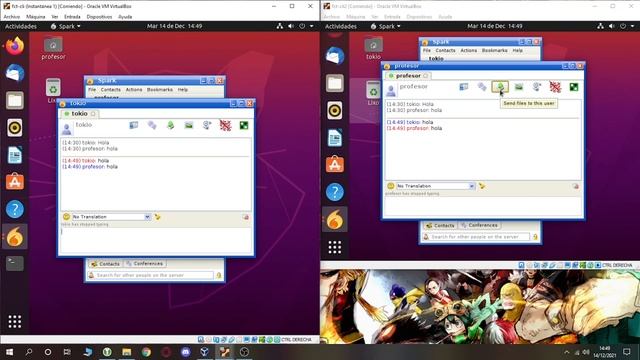Viewport: 640px width, 360px height.
Task: Send a file in the left tokio chat
Action: (171, 125)
